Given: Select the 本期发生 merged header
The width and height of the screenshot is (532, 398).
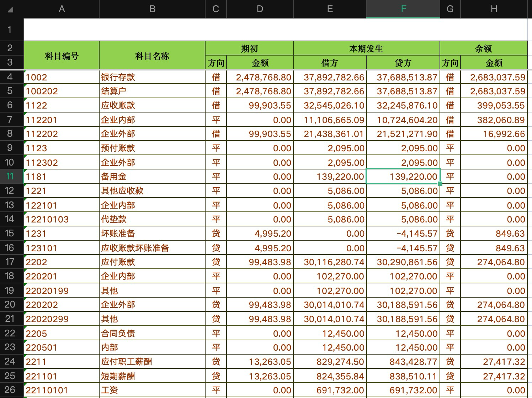Looking at the screenshot, I should click(x=366, y=48).
